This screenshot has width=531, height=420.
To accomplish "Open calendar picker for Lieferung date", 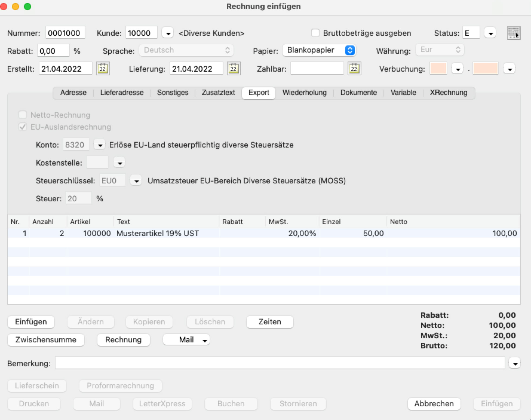I will coord(234,69).
